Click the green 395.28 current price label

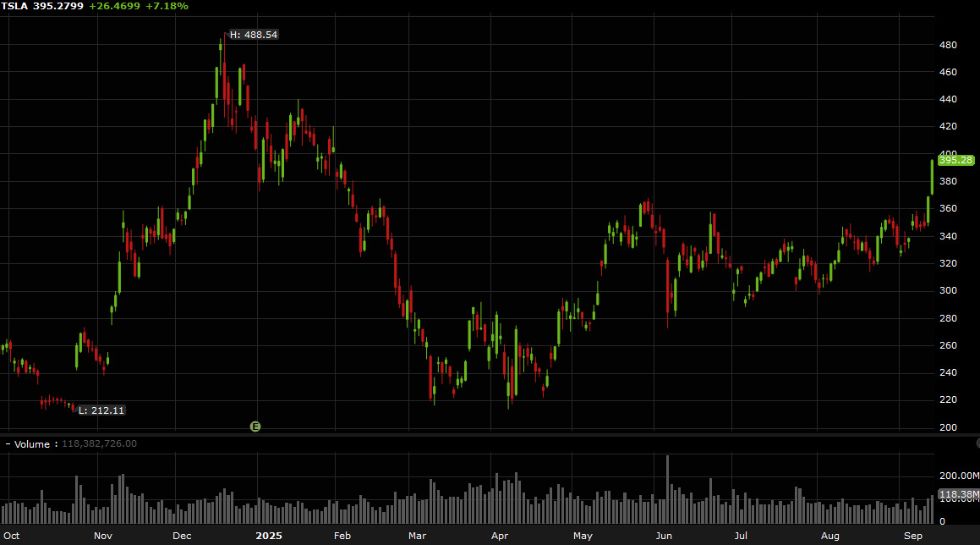pyautogui.click(x=955, y=160)
